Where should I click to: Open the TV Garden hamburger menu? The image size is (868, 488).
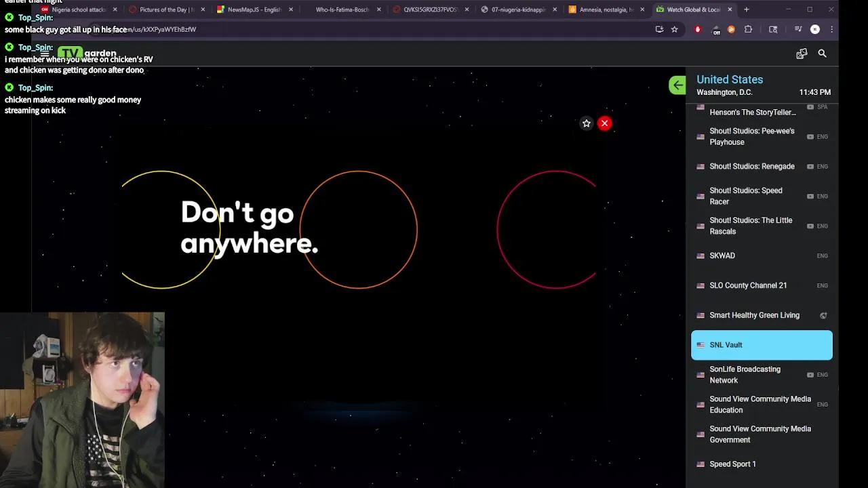click(x=45, y=54)
